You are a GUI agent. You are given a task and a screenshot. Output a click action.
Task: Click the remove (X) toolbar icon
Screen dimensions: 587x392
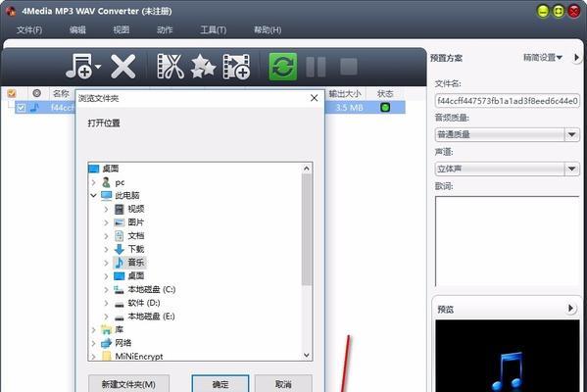pyautogui.click(x=123, y=67)
